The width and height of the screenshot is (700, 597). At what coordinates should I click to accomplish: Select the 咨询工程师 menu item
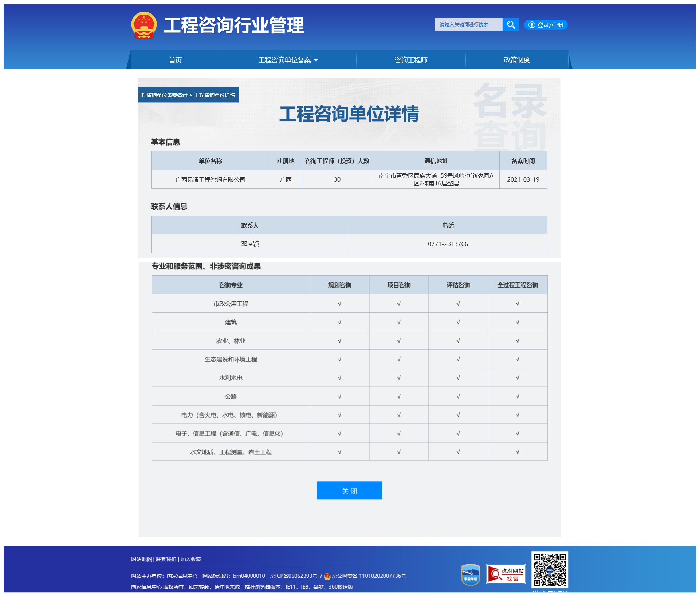[x=411, y=60]
